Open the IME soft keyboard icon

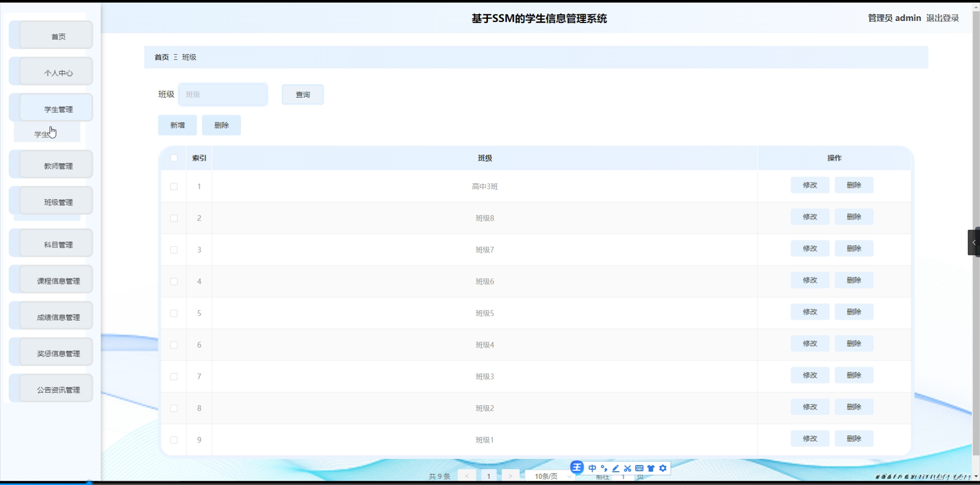(639, 468)
